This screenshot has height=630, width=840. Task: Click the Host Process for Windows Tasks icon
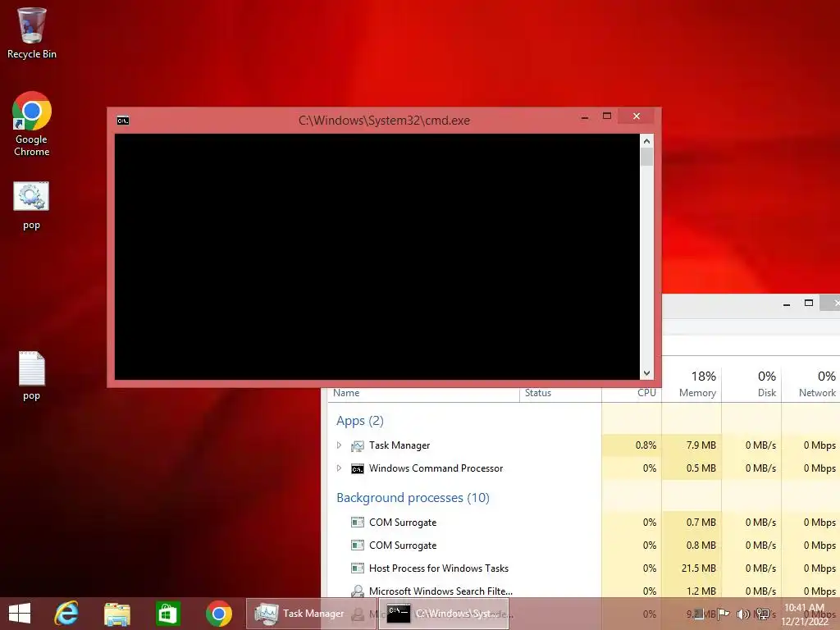click(x=358, y=568)
